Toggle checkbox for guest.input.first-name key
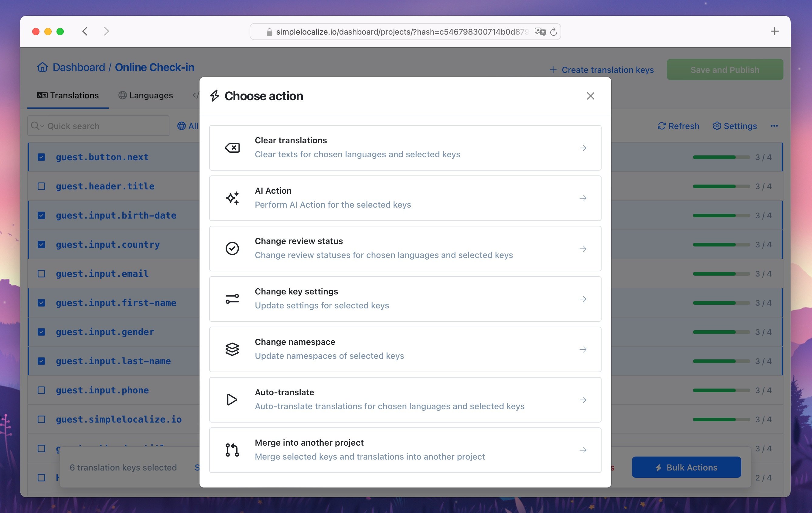The height and width of the screenshot is (513, 812). pos(41,303)
